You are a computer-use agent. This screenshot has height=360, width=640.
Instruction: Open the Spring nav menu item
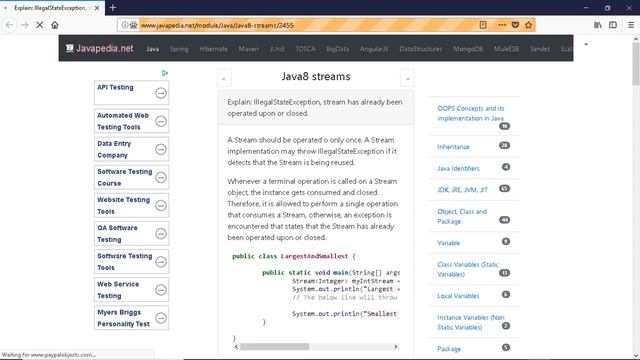click(179, 49)
